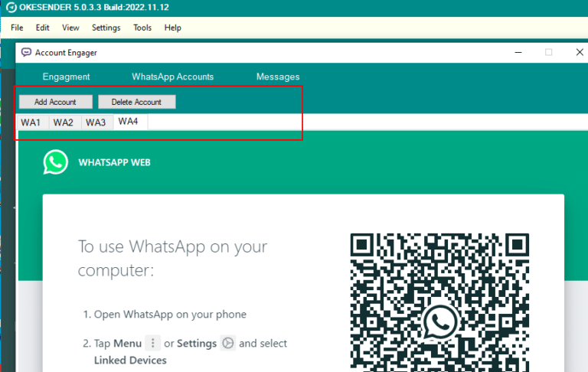Select the WA3 account tab
Viewport: 588px width, 372px height.
click(96, 122)
